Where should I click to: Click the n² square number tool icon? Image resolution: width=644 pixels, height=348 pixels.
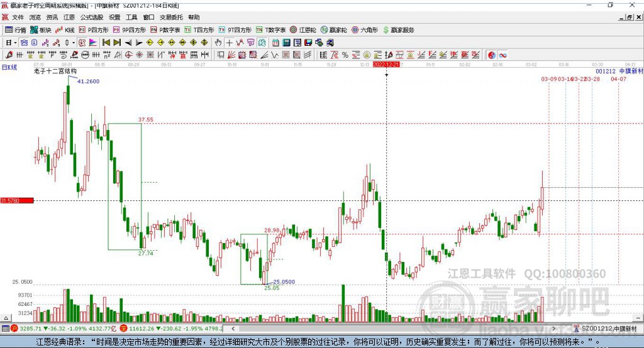[106, 55]
